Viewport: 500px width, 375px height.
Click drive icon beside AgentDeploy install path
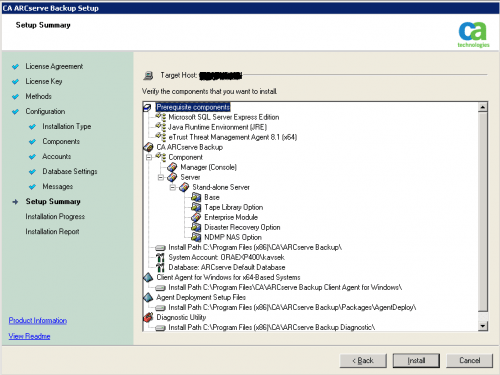click(x=161, y=308)
